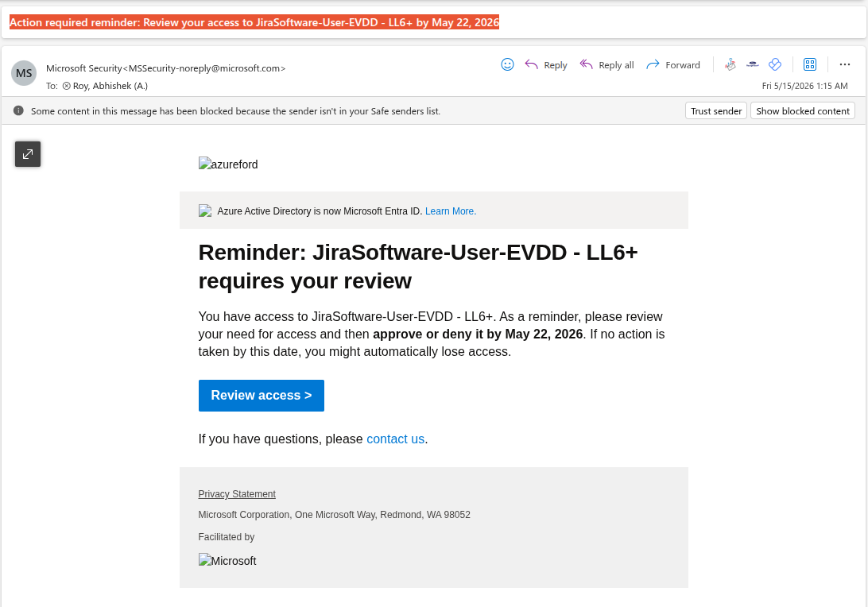The height and width of the screenshot is (607, 868).
Task: Click sender address MSSecurity-noreply@microsoft.com
Action: [x=205, y=68]
